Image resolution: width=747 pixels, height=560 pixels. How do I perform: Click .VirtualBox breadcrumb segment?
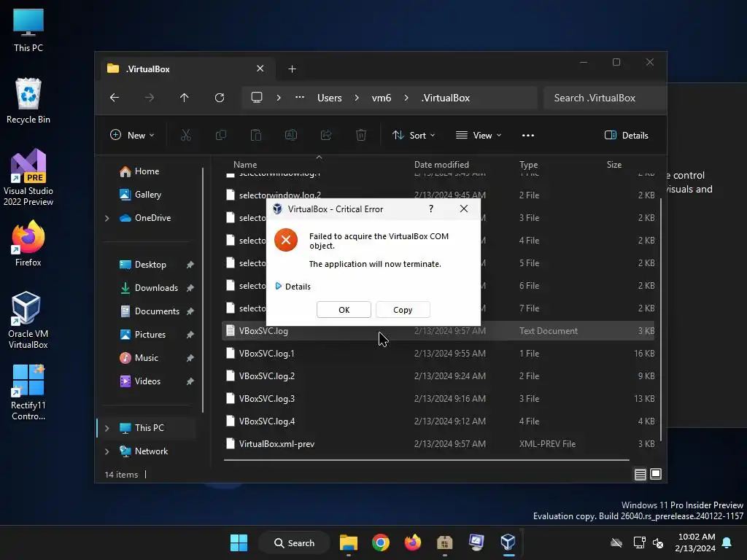point(446,98)
